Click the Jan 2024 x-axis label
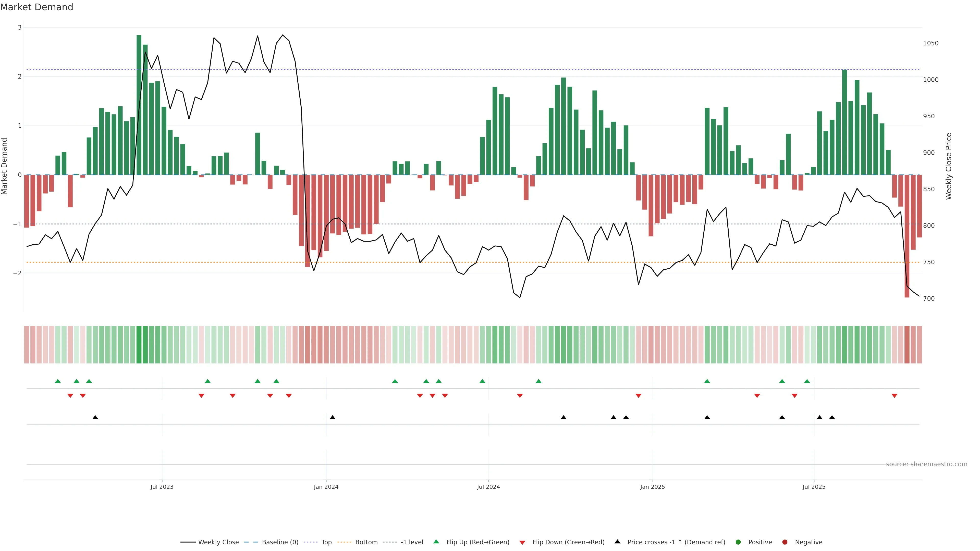Image resolution: width=980 pixels, height=551 pixels. 326,487
